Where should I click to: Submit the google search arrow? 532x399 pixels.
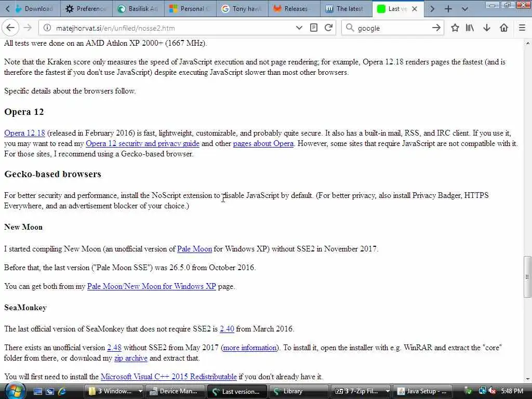point(436,28)
